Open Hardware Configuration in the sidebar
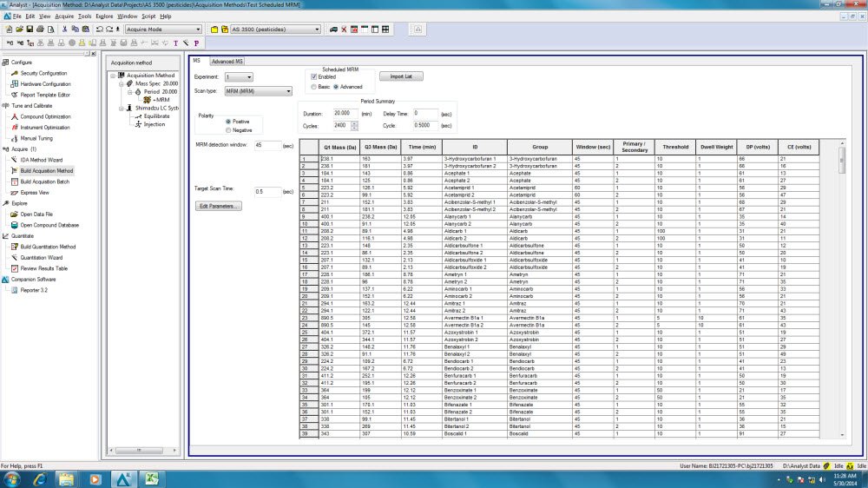The width and height of the screenshot is (868, 488). 45,84
